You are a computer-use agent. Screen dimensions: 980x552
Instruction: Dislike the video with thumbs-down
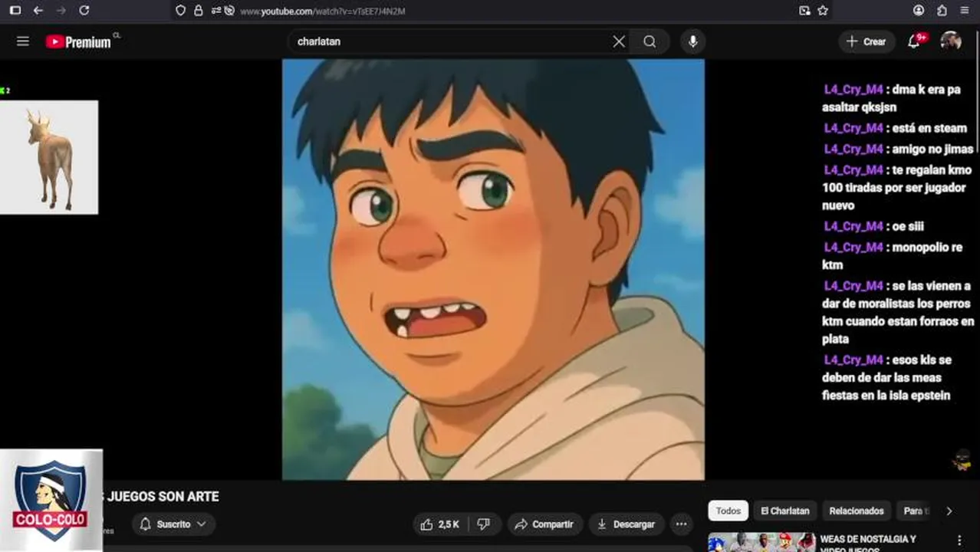[x=484, y=524]
